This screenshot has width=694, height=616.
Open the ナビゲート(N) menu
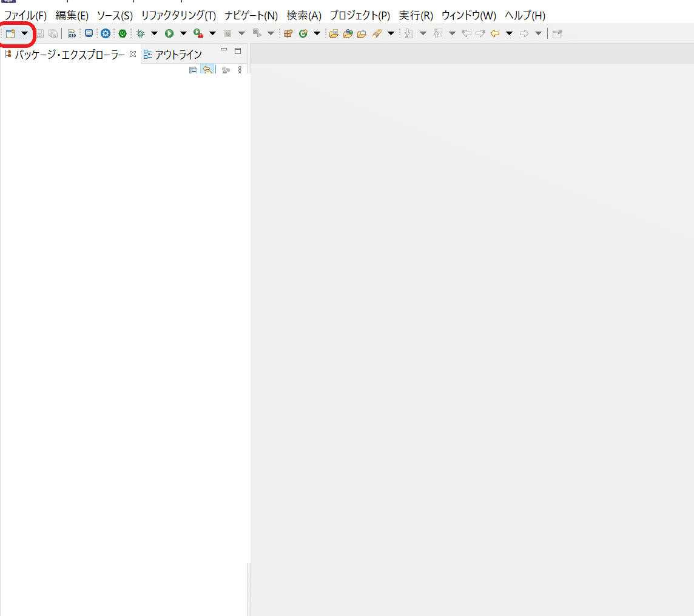(x=251, y=16)
